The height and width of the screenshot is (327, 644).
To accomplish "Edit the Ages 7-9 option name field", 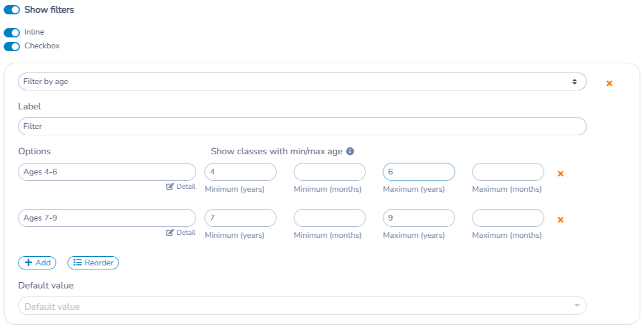I will [107, 218].
